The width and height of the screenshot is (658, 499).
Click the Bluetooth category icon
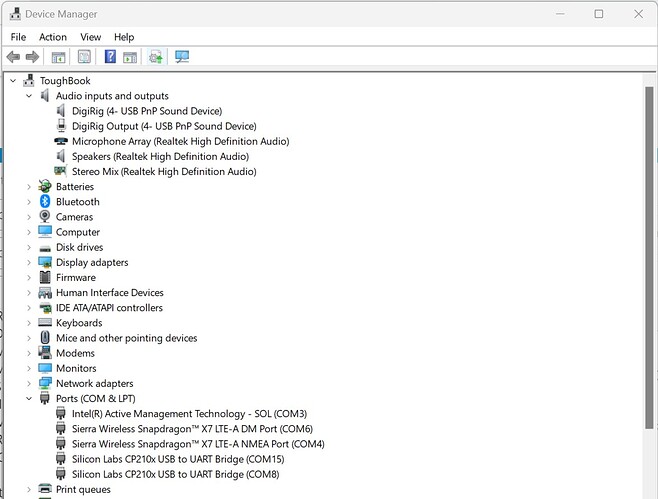pos(45,201)
